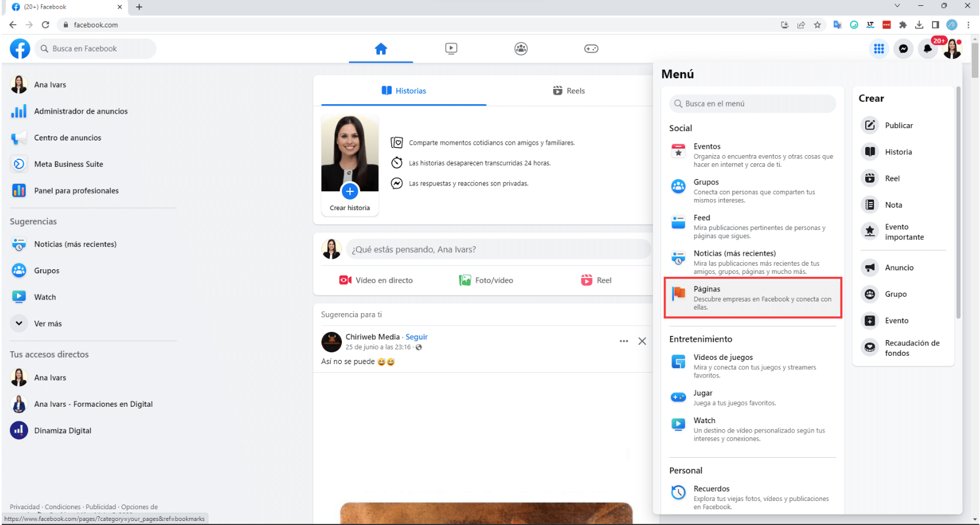Open the notifications bell

tap(928, 49)
